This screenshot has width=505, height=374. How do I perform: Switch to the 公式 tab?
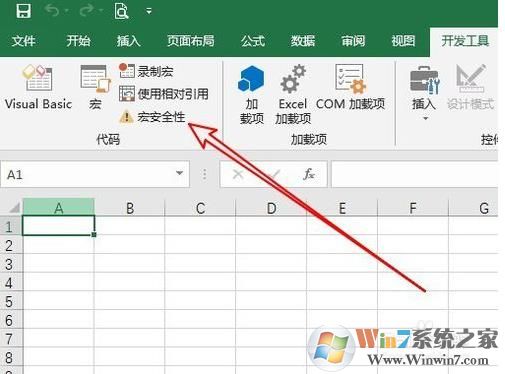pyautogui.click(x=253, y=41)
